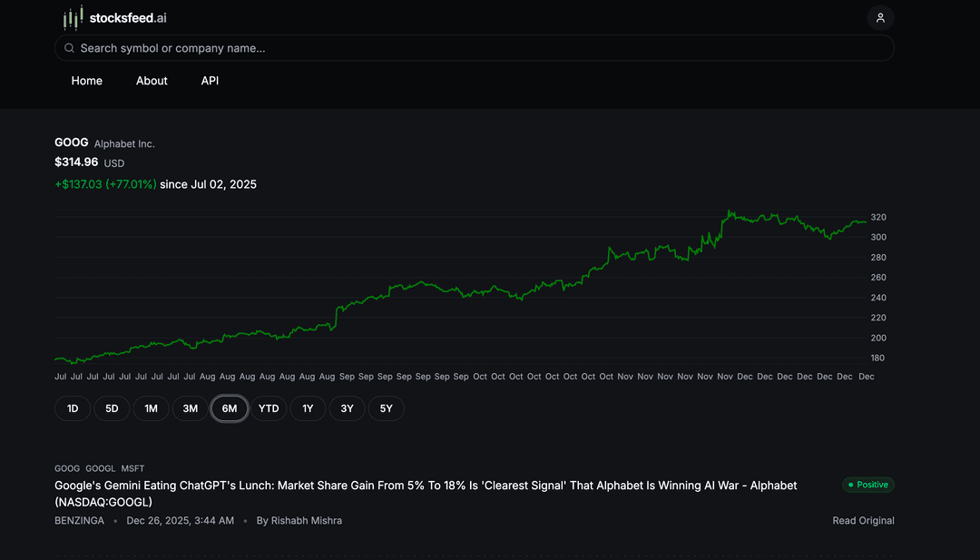980x560 pixels.
Task: Click the GOOGL ticker tag
Action: coord(100,468)
